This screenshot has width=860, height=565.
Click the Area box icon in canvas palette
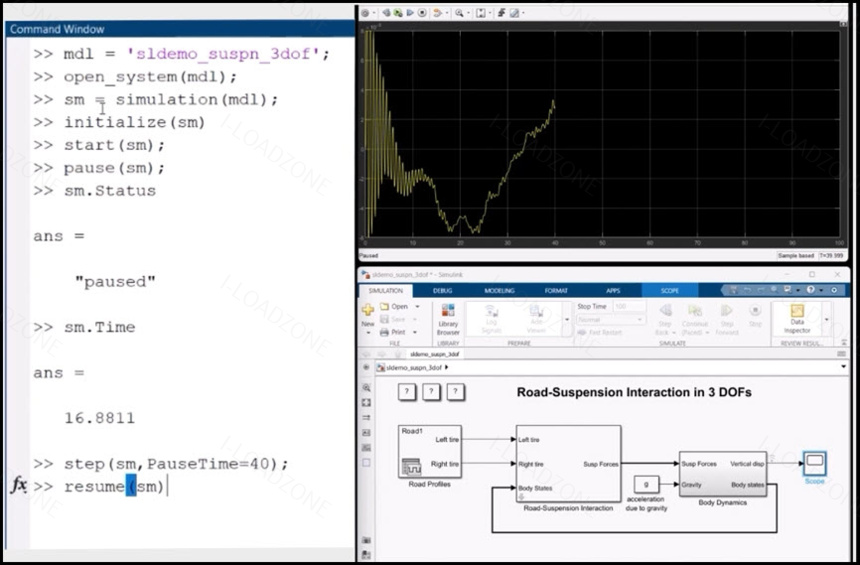pyautogui.click(x=366, y=463)
